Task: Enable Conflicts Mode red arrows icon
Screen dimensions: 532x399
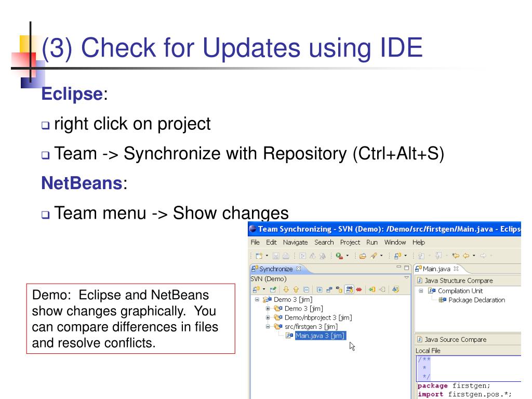Action: pyautogui.click(x=359, y=289)
